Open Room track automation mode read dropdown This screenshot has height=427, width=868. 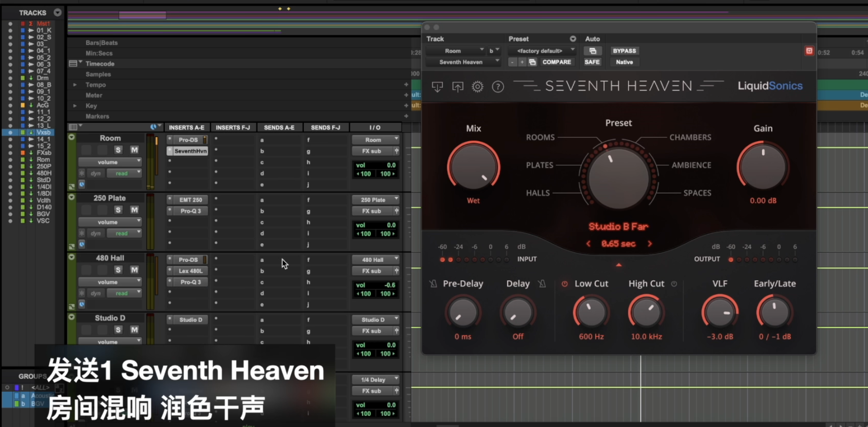124,173
